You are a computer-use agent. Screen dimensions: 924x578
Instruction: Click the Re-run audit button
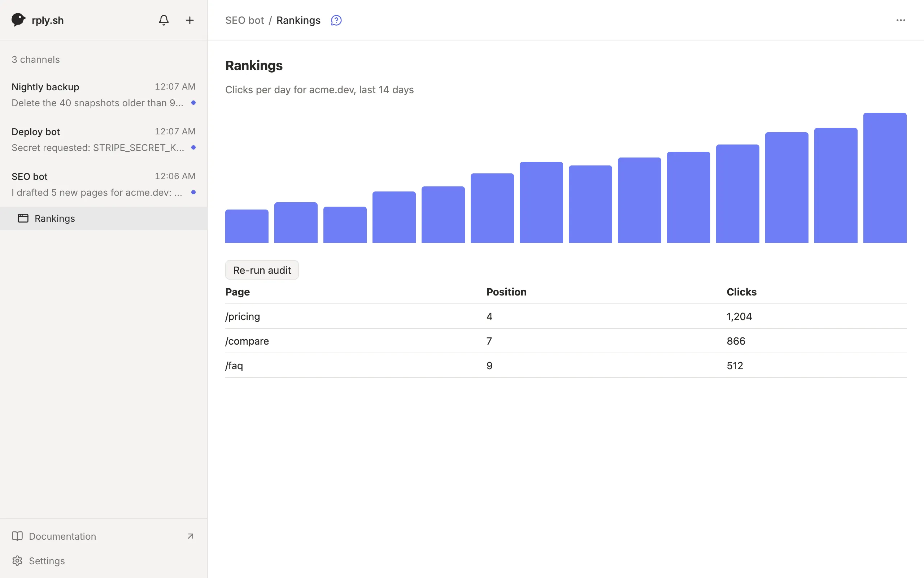point(262,270)
